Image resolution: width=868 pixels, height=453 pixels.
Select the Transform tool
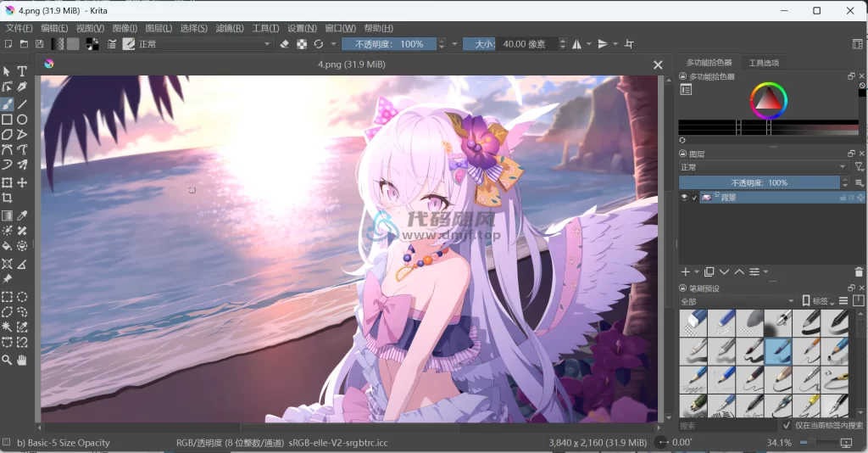pyautogui.click(x=7, y=182)
